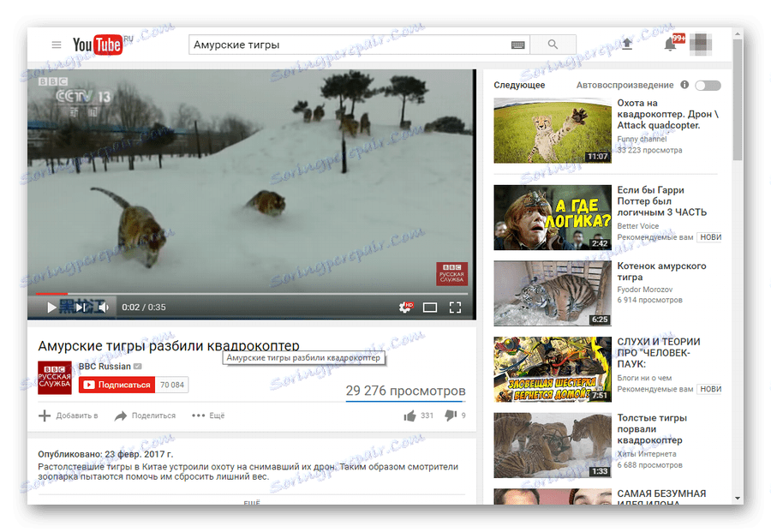Viewport: 771px width, 532px height.
Task: Open the BBC Russian channel avatar
Action: 55,378
